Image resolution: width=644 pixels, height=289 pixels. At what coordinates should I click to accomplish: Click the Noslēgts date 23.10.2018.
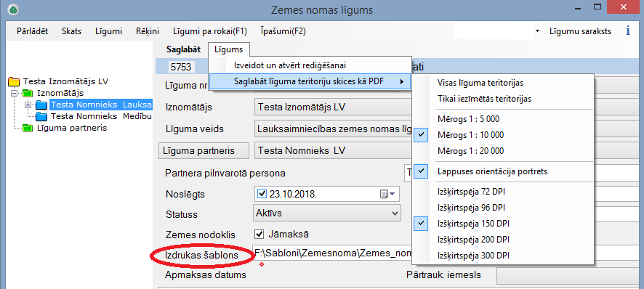(293, 194)
